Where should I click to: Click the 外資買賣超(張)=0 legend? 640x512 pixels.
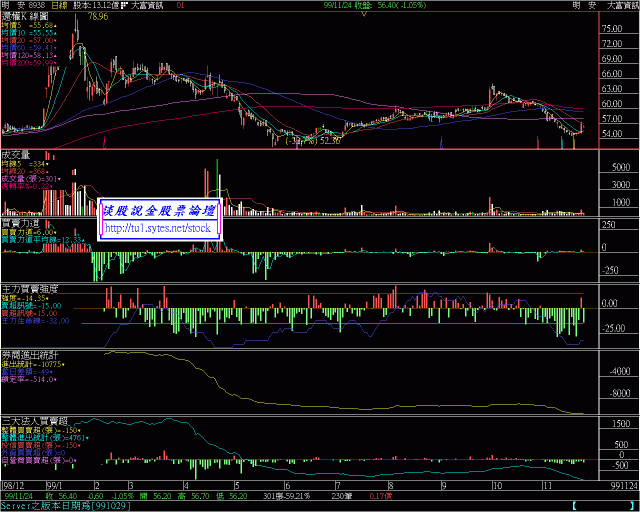(33, 453)
